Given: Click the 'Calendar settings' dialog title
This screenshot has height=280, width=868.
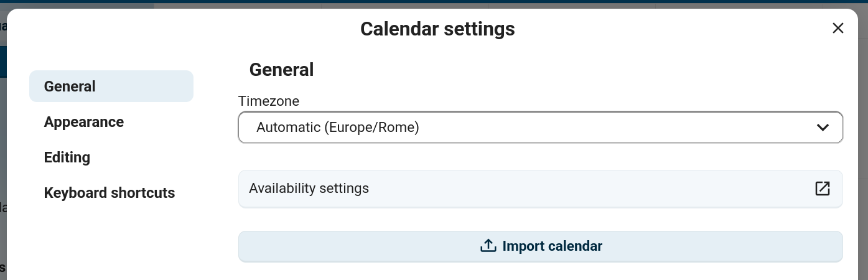Looking at the screenshot, I should pos(437,29).
